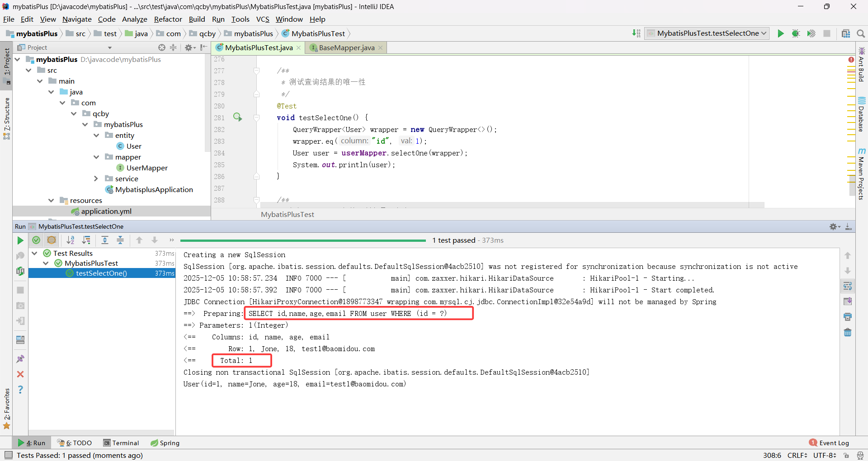
Task: Sort tests alphabetically in Run toolbar
Action: pyautogui.click(x=71, y=240)
